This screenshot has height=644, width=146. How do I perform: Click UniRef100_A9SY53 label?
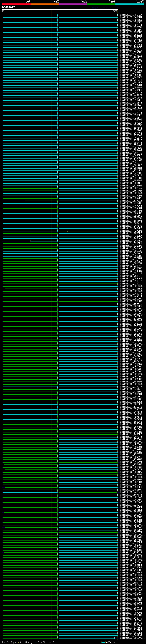click(131, 47)
